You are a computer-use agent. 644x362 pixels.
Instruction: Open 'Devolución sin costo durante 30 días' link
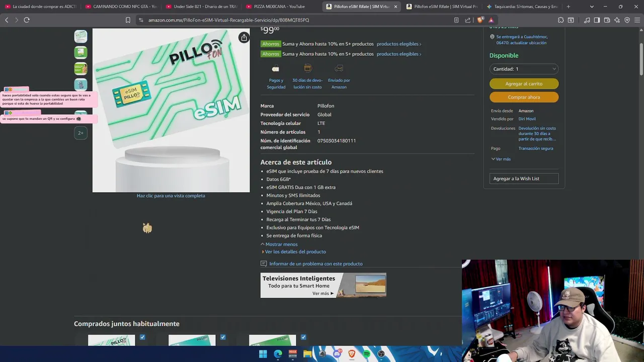537,134
